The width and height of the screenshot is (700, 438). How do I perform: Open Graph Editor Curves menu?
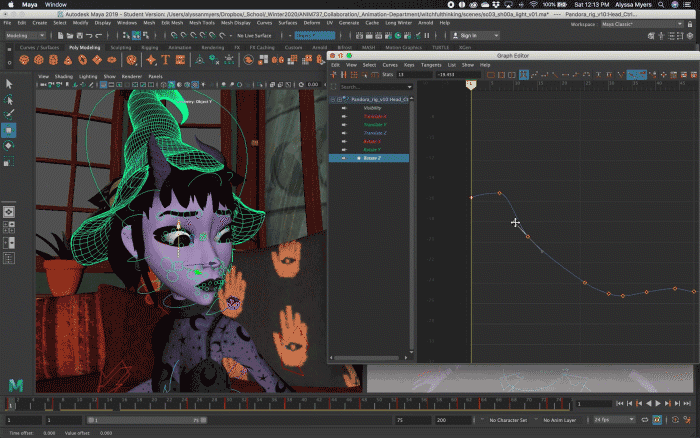(x=390, y=65)
